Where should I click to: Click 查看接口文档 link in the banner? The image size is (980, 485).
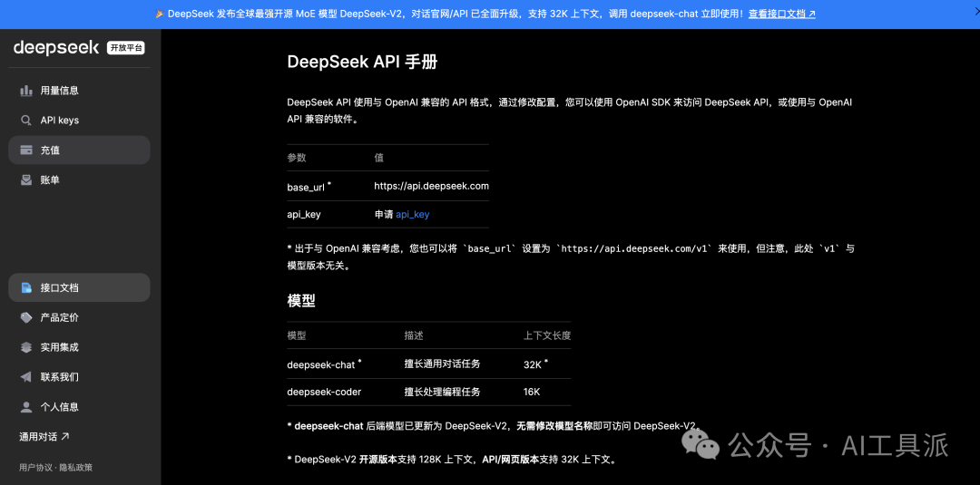pyautogui.click(x=782, y=14)
